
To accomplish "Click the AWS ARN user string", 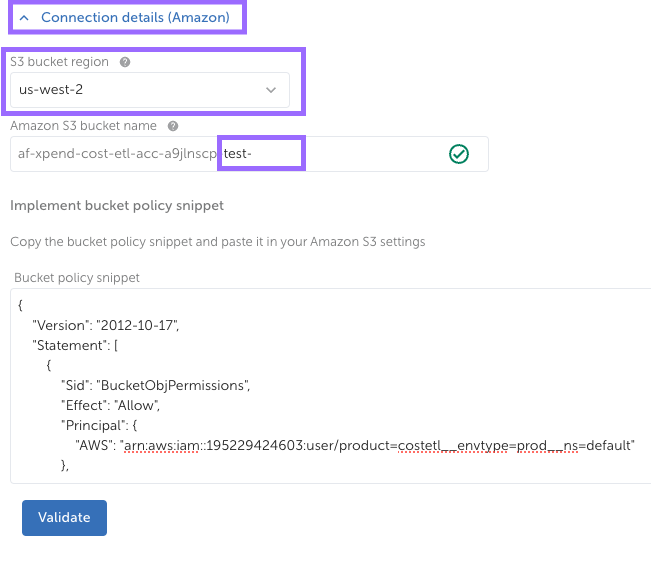I will click(378, 445).
